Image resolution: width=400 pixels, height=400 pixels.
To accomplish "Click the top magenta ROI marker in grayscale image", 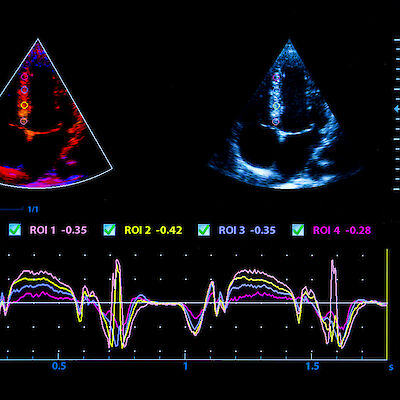I will point(276,77).
